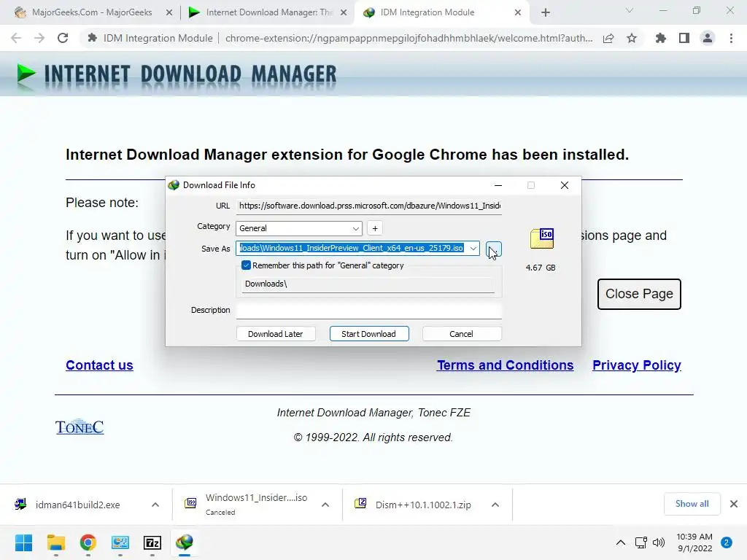Open Chrome side panel icon
The width and height of the screenshot is (747, 560).
[684, 38]
